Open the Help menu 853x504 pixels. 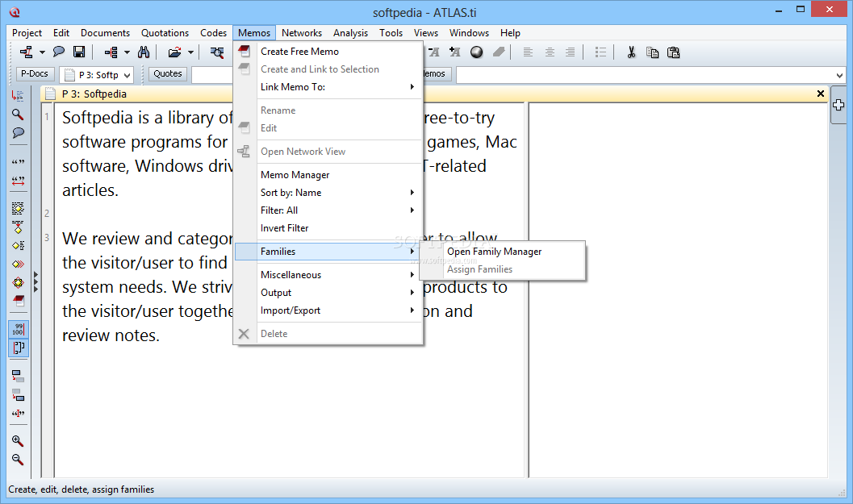pyautogui.click(x=510, y=32)
